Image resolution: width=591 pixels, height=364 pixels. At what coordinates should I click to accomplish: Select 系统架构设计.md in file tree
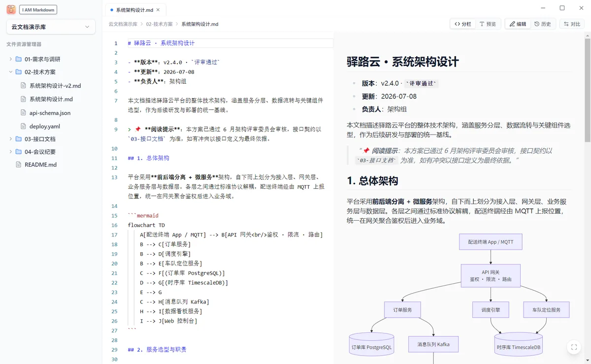[51, 99]
